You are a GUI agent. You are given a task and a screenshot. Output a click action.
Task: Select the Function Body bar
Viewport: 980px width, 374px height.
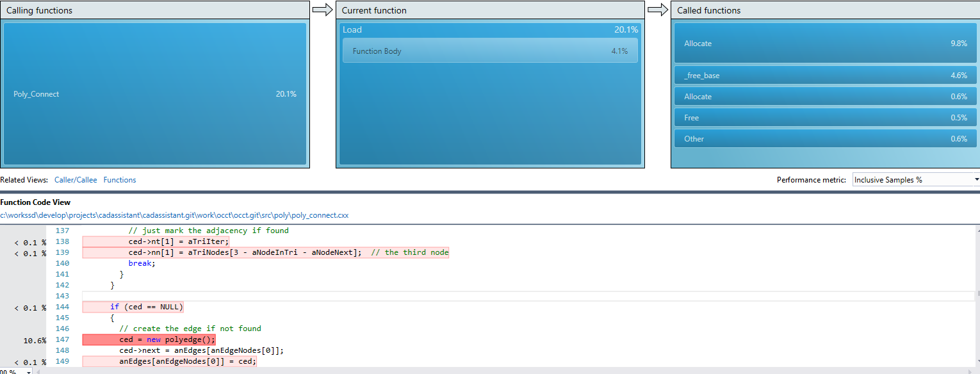tap(490, 51)
